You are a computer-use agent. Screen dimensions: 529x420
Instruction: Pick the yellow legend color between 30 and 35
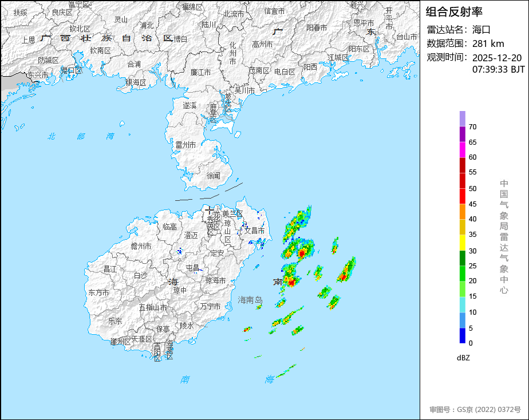(x=462, y=243)
